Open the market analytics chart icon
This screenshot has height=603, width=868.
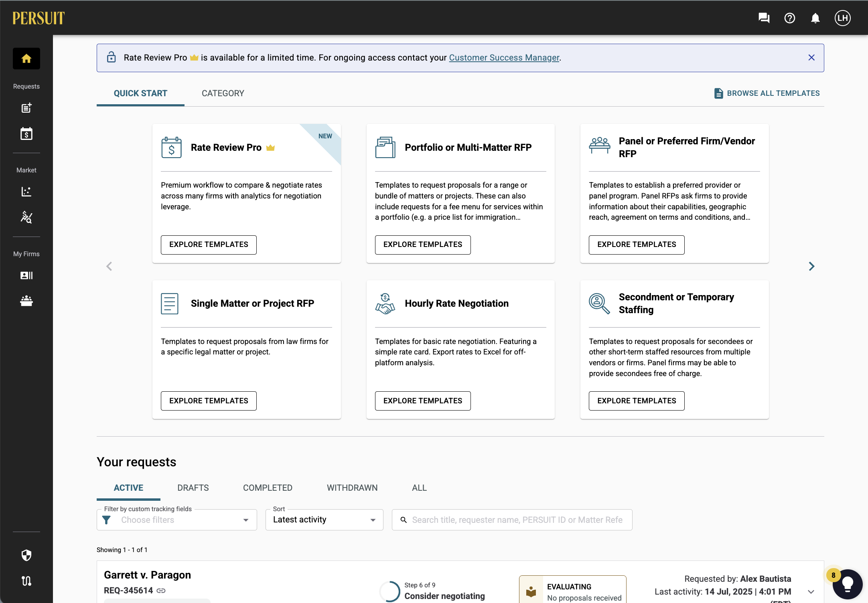tap(26, 192)
